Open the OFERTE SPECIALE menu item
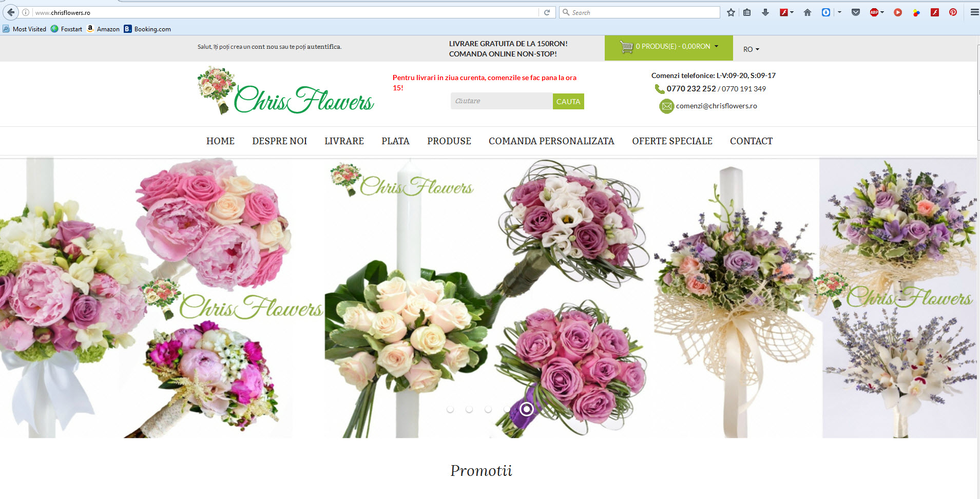 672,141
